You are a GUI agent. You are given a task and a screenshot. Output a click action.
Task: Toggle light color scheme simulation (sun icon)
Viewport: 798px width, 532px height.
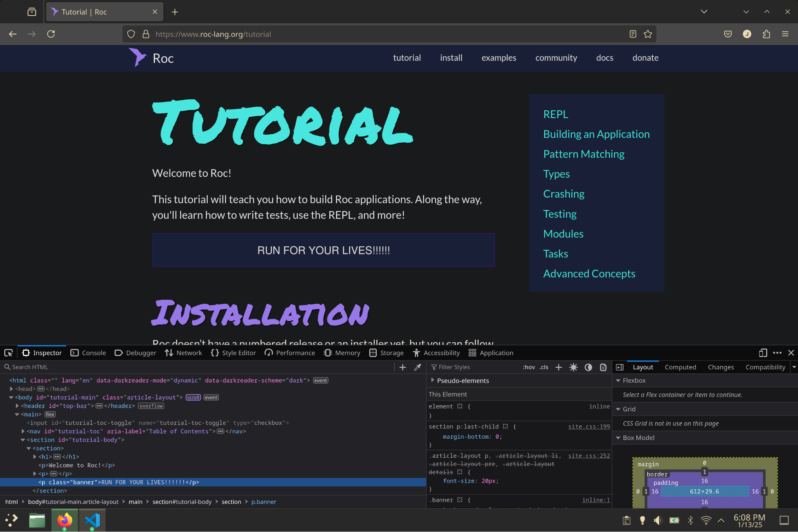click(x=573, y=367)
